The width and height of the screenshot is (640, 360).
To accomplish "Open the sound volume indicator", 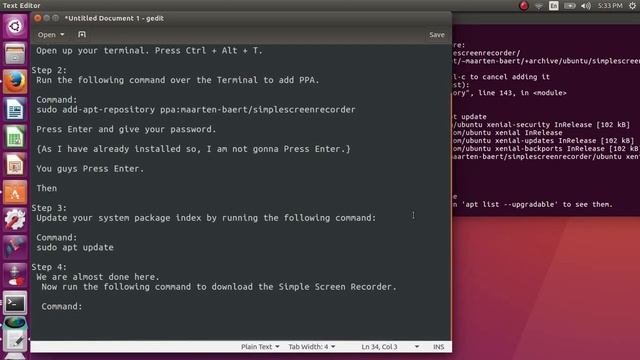I will (x=586, y=6).
